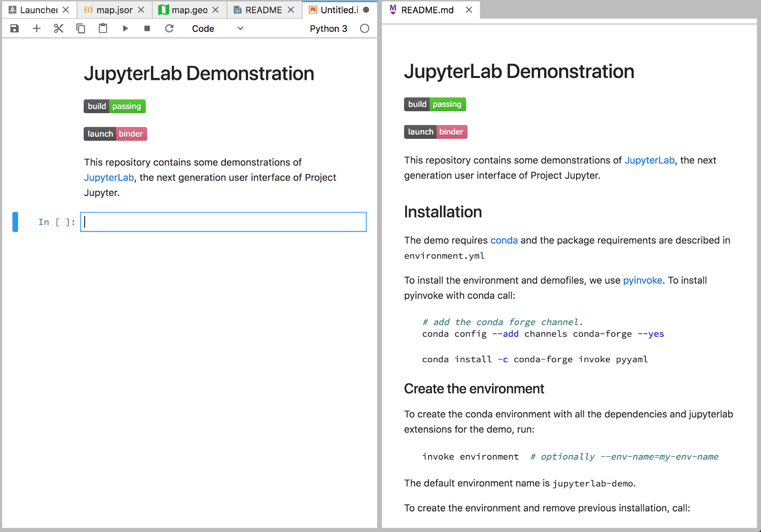Screen dimensions: 761x532
Task: Click build passing badge in README.md panel
Action: coord(435,105)
